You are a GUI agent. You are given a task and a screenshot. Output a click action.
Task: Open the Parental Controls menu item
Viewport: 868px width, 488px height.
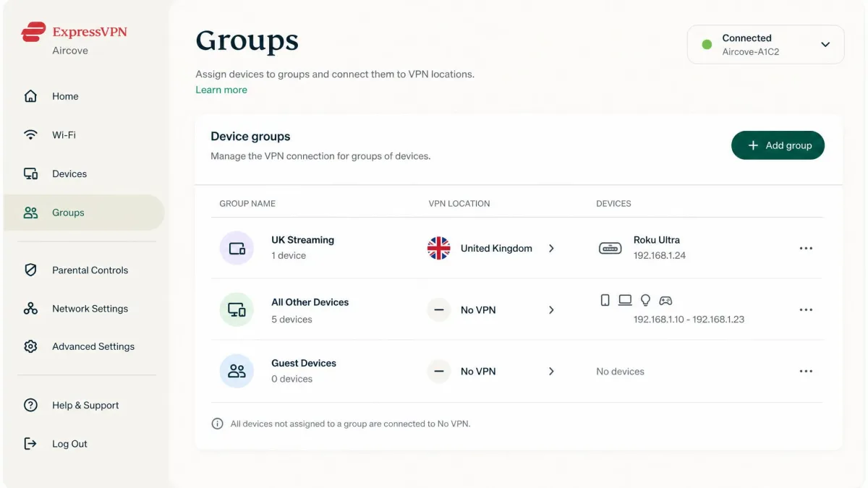pos(84,270)
